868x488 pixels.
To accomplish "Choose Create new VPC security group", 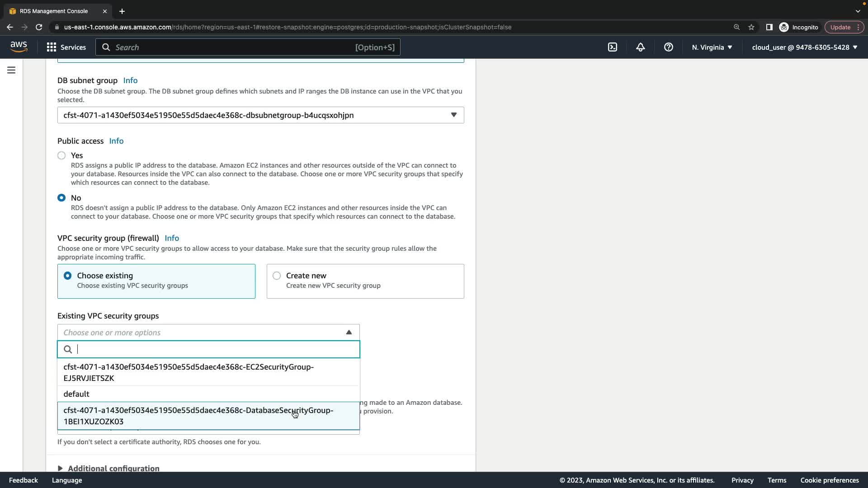I will 277,276.
